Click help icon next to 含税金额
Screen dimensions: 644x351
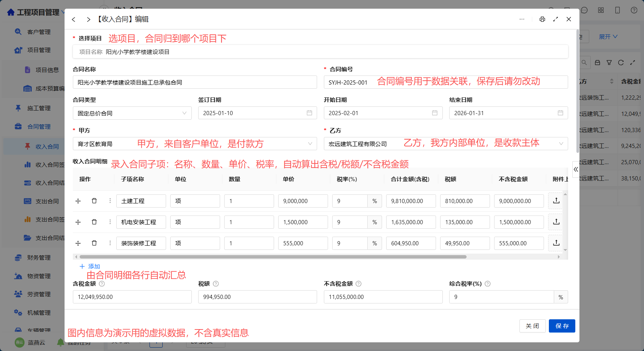102,284
